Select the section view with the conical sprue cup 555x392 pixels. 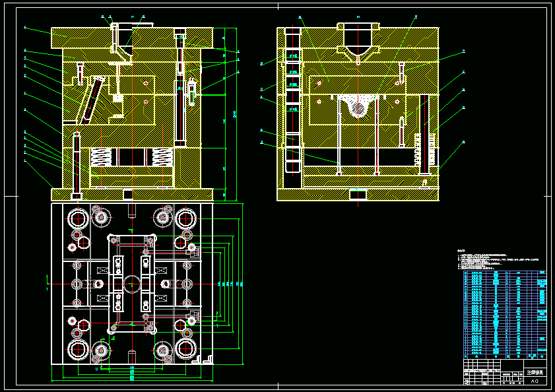pos(358,112)
